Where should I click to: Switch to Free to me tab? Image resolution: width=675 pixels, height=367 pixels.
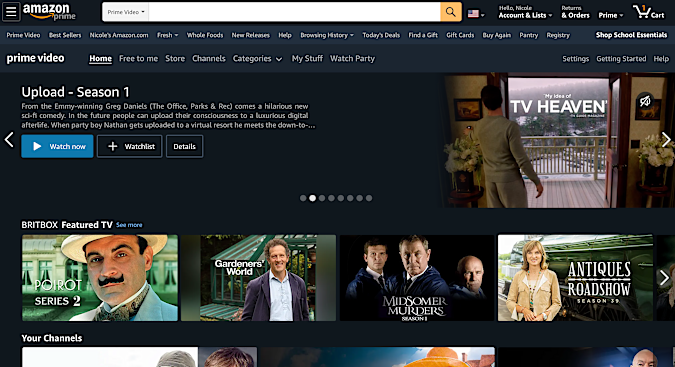click(138, 59)
